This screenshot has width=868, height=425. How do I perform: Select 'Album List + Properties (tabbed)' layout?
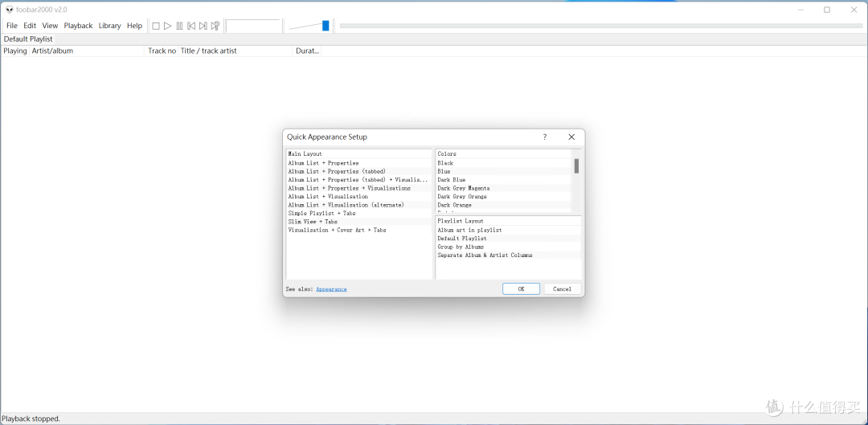click(x=358, y=172)
